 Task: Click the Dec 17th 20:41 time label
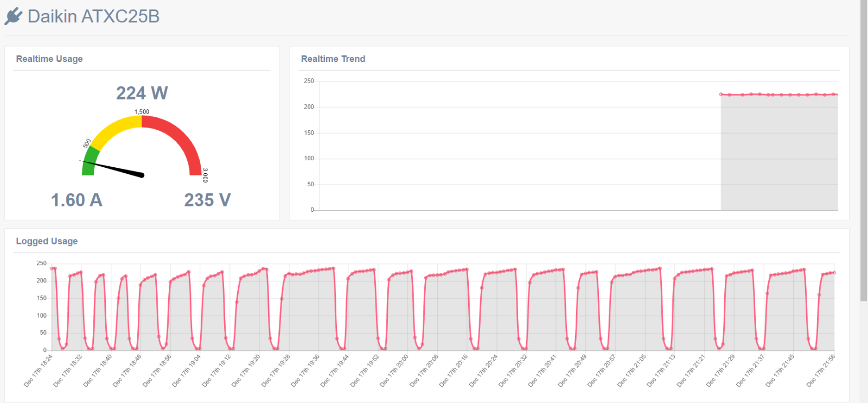[x=542, y=371]
